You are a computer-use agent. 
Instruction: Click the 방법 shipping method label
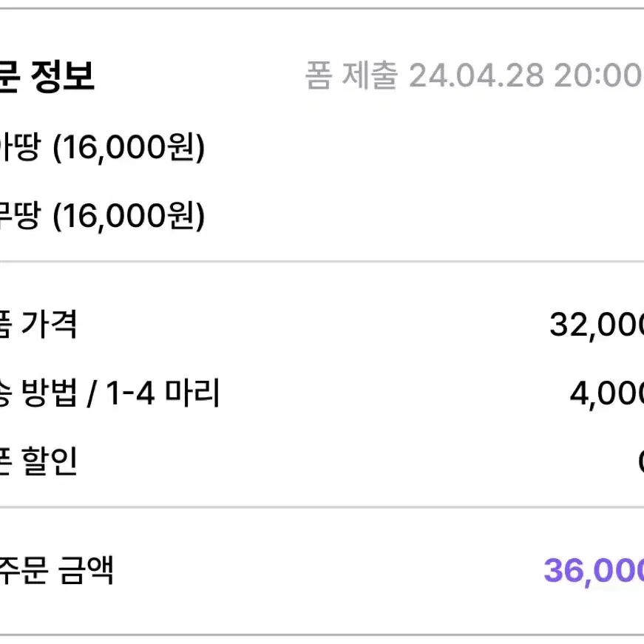pos(50,393)
